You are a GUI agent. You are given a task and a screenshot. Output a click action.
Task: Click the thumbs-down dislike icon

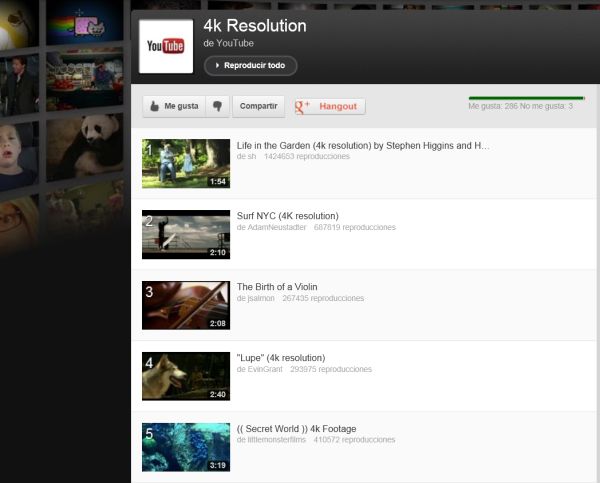217,106
